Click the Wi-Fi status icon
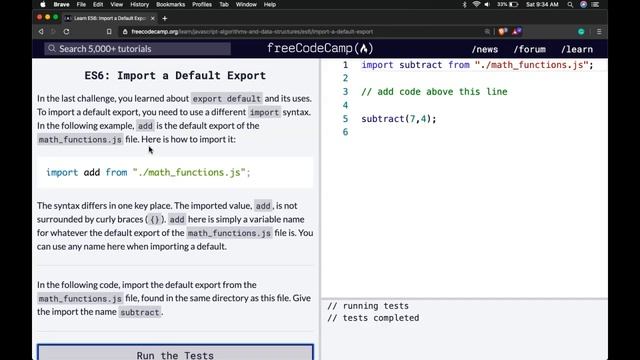This screenshot has width=640, height=360. [x=476, y=4]
